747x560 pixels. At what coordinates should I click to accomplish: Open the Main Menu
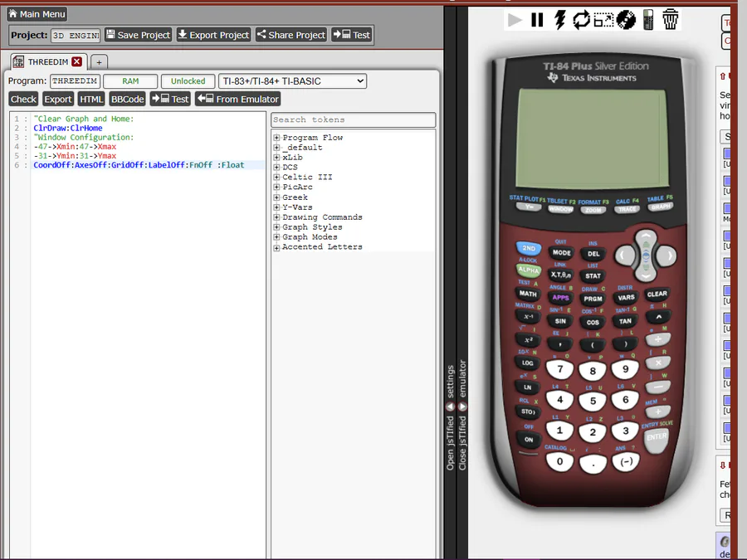click(37, 14)
